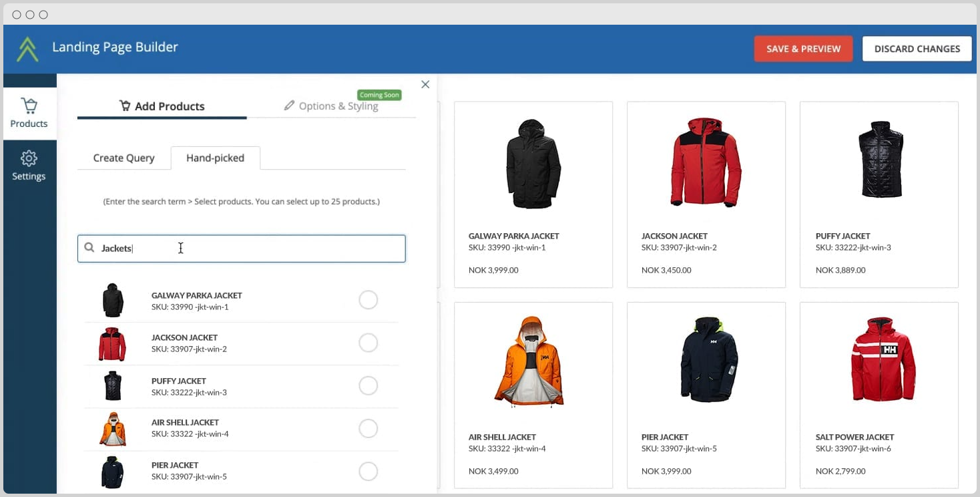980x497 pixels.
Task: Click 'NOK 3,450.00' price on Jackson card
Action: click(666, 271)
